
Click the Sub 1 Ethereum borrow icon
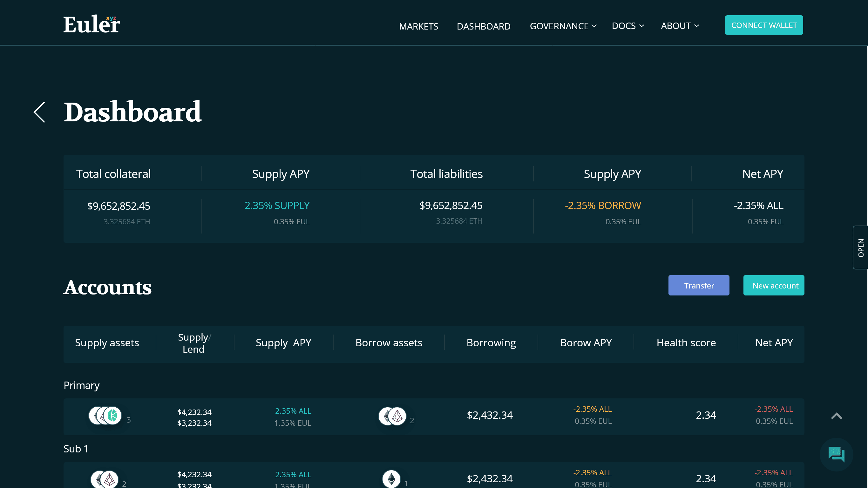click(391, 478)
